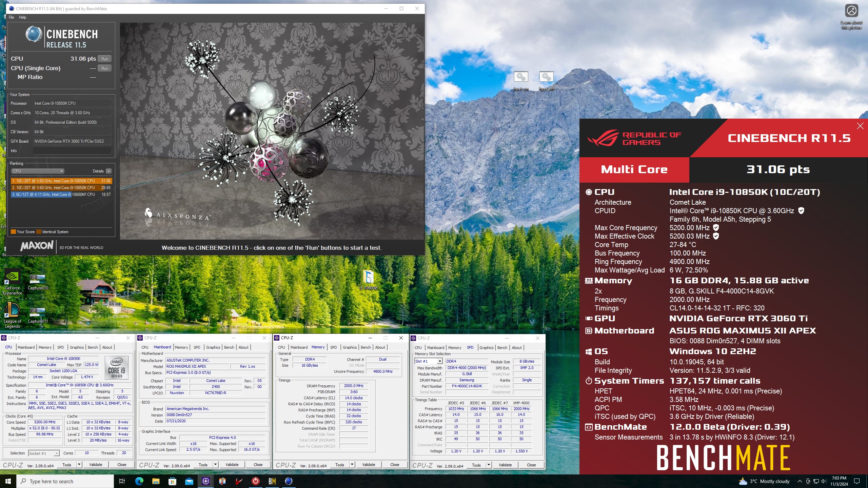This screenshot has width=868, height=488.
Task: Switch to Graphics tab in Mainboard CPU-Z window
Action: (213, 347)
